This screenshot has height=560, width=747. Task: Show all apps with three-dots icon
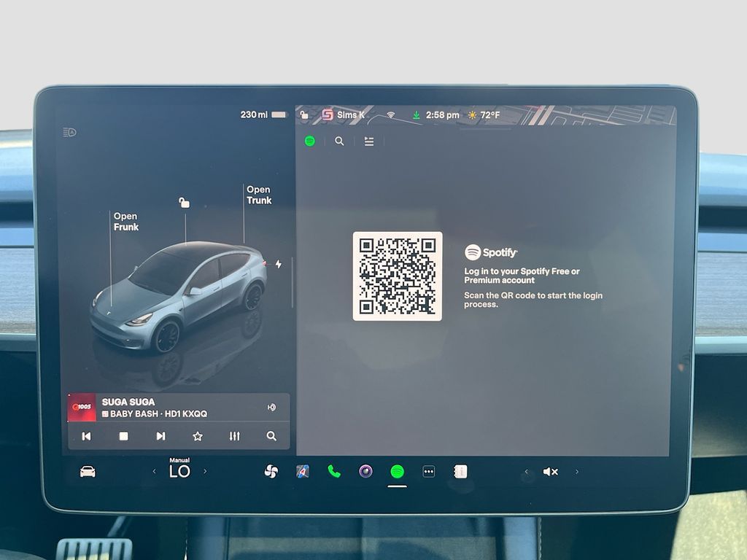(429, 472)
